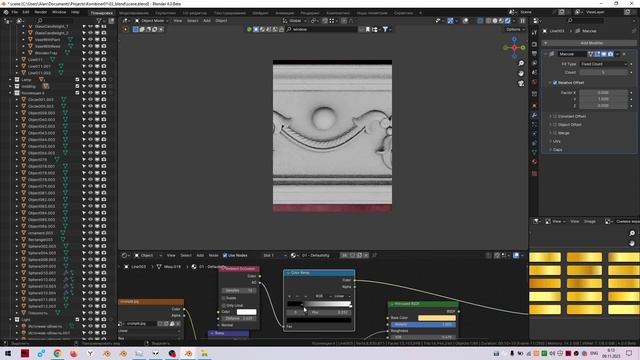
Task: Click the material sphere icon beside the node editor material name
Action: tap(293, 256)
